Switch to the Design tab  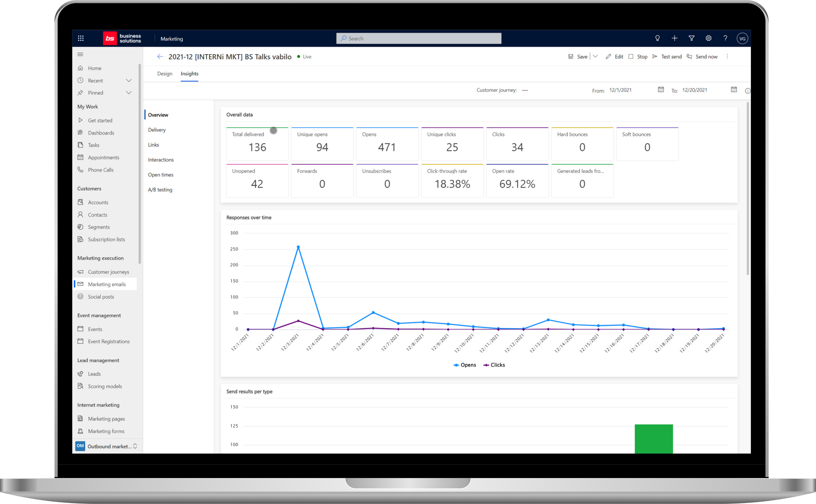click(x=165, y=74)
